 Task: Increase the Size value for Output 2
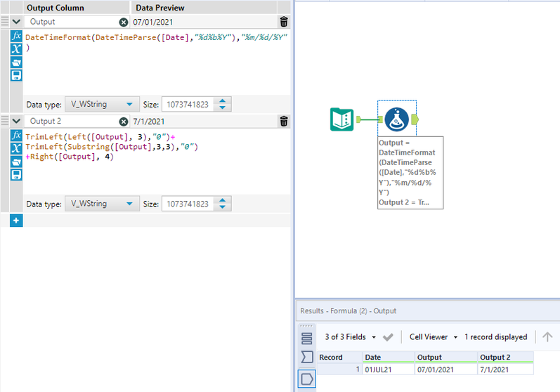click(223, 200)
